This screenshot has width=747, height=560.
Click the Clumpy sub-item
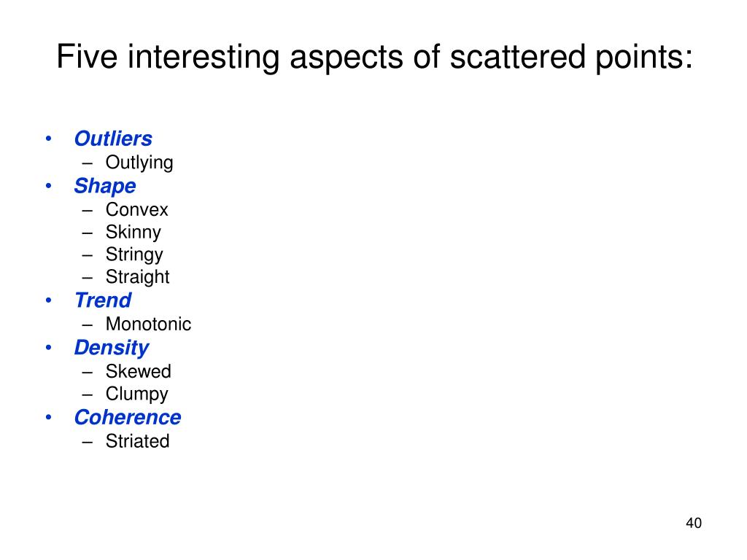click(x=136, y=394)
